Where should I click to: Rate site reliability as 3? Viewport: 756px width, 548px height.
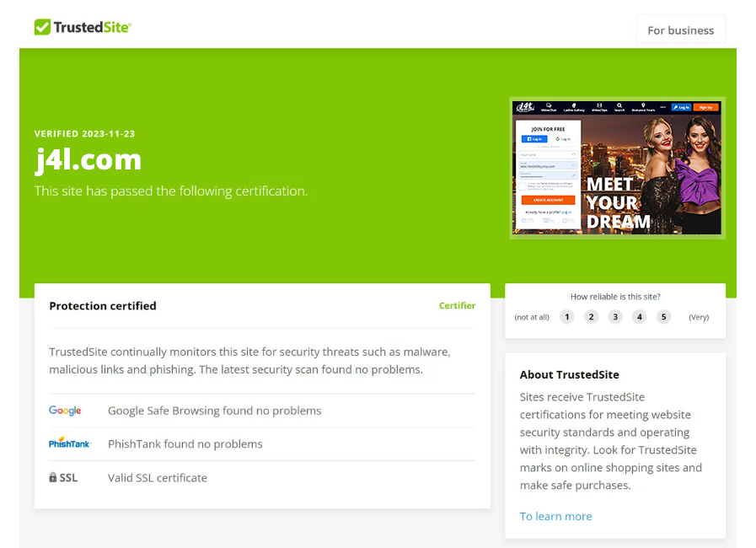point(615,317)
